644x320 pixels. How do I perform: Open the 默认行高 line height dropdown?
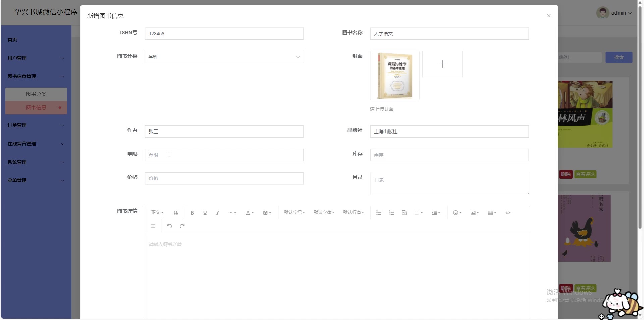point(354,213)
